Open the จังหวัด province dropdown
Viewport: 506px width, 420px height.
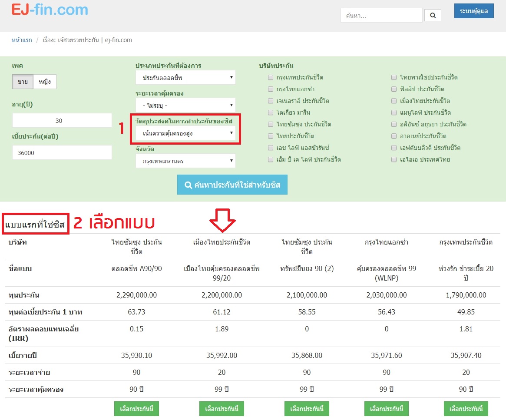(x=185, y=161)
